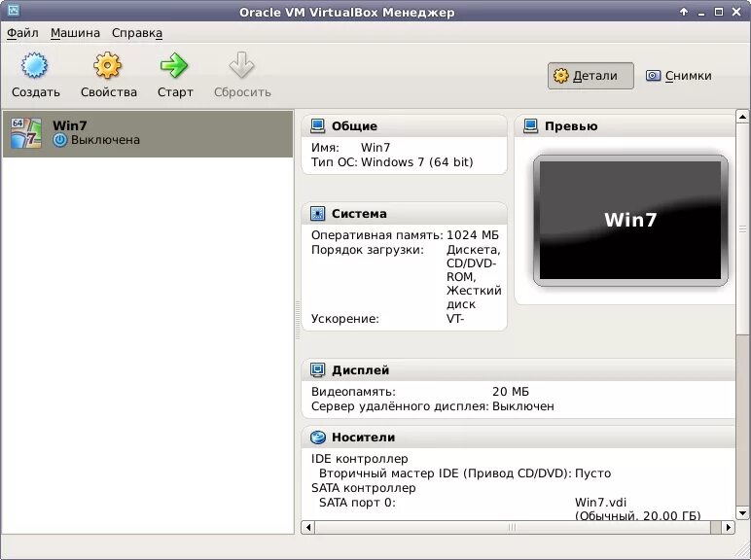751x560 pixels.
Task: Click 'Сервер удалённого дисплея:' label
Action: pos(400,406)
